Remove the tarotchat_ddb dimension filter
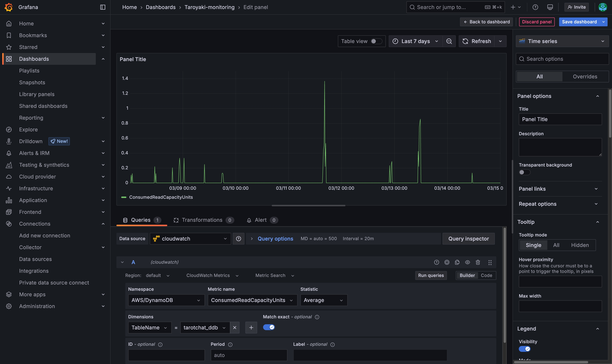612x364 pixels. click(235, 327)
